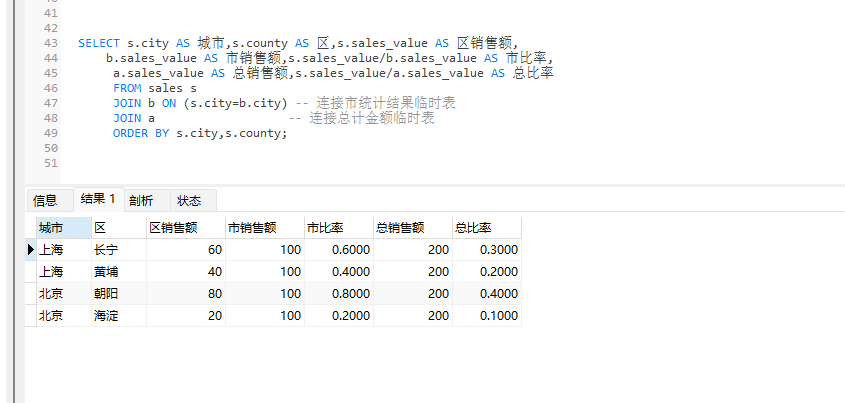Click the comment 连接总计金额临时表
The height and width of the screenshot is (403, 845).
click(x=372, y=118)
